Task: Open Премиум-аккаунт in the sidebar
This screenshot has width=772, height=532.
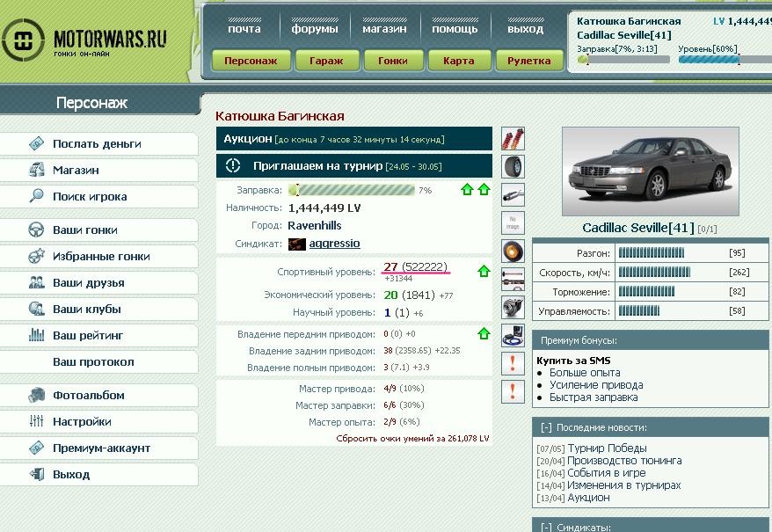Action: coord(101,448)
